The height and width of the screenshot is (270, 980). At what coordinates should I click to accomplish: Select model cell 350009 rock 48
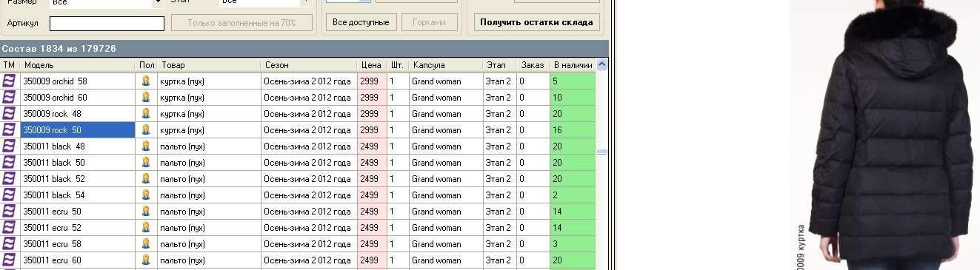coord(78,113)
